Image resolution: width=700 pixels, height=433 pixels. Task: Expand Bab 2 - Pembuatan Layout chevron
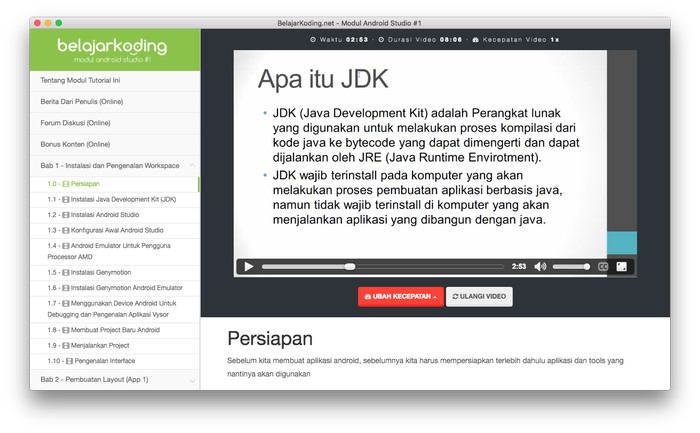tap(192, 380)
